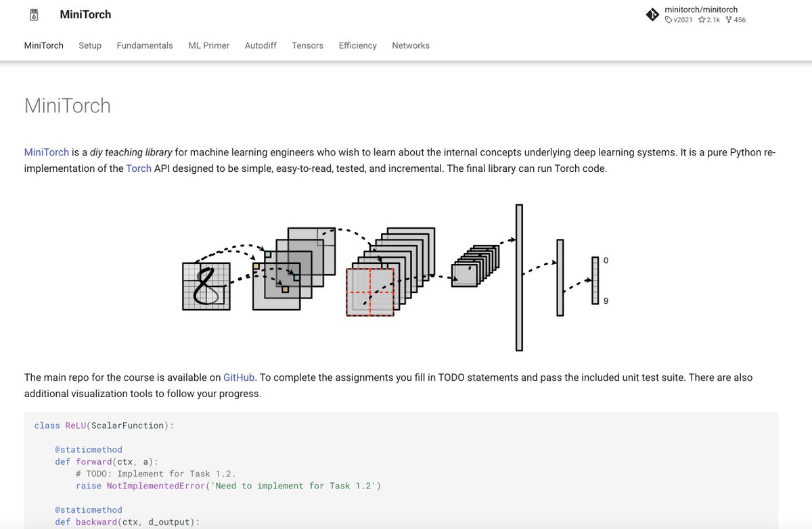Click the v2021 tag icon
The height and width of the screenshot is (529, 812).
(669, 20)
